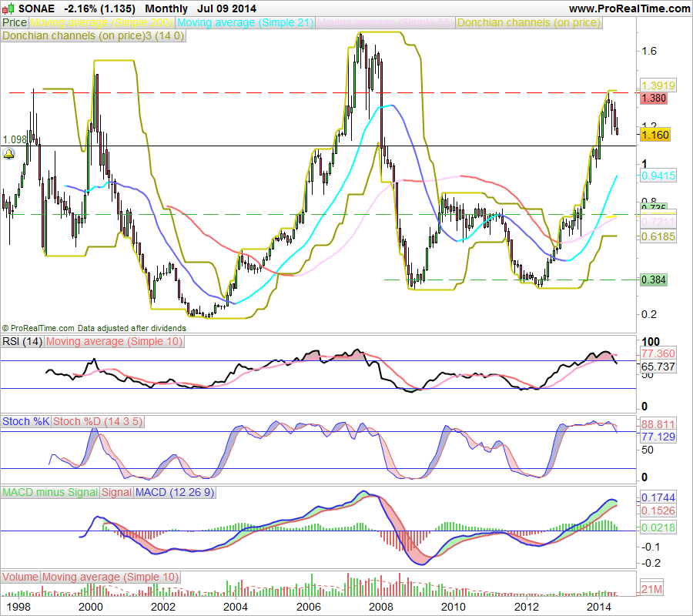This screenshot has width=693, height=616.
Task: Click the Donchian channels (on price) label
Action: [529, 22]
